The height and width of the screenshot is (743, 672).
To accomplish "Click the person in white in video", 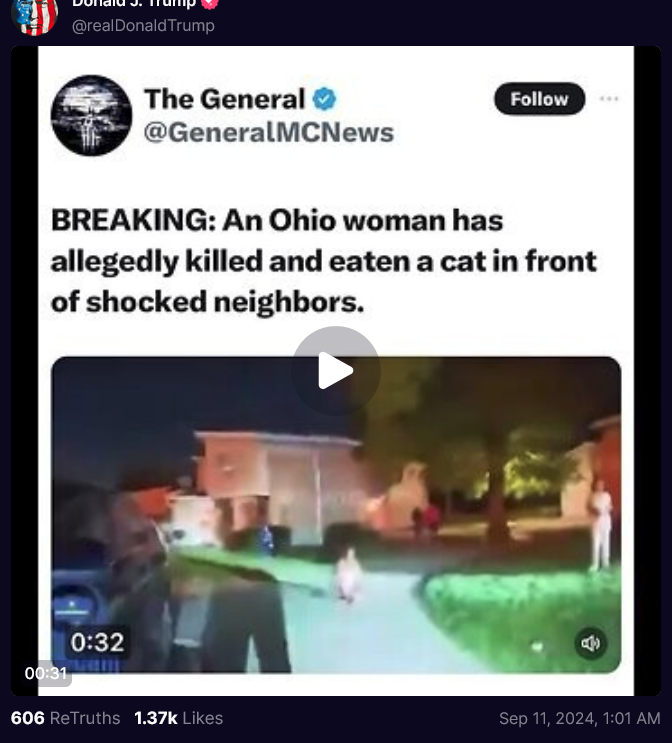I will click(601, 525).
